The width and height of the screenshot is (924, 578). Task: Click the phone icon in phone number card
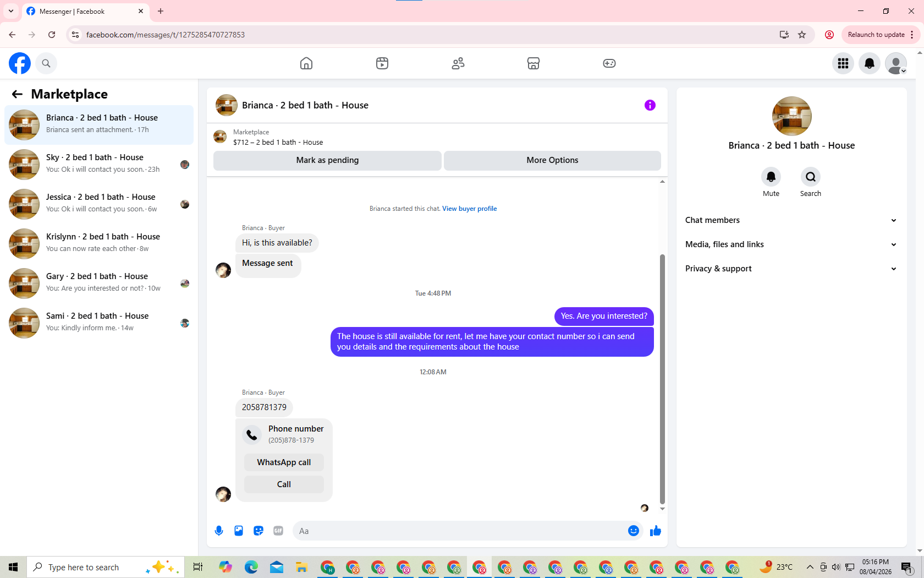click(252, 435)
